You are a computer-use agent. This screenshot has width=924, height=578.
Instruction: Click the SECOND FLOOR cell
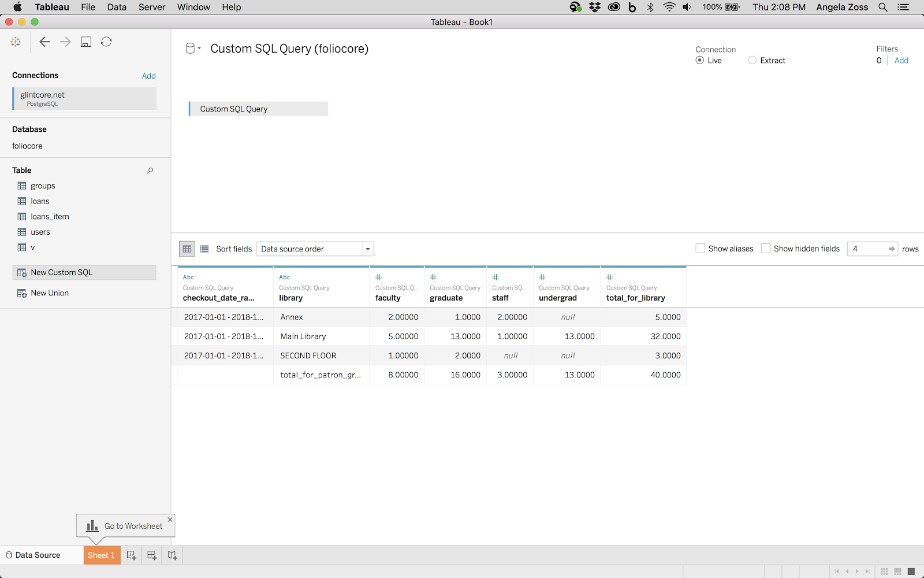pos(321,355)
